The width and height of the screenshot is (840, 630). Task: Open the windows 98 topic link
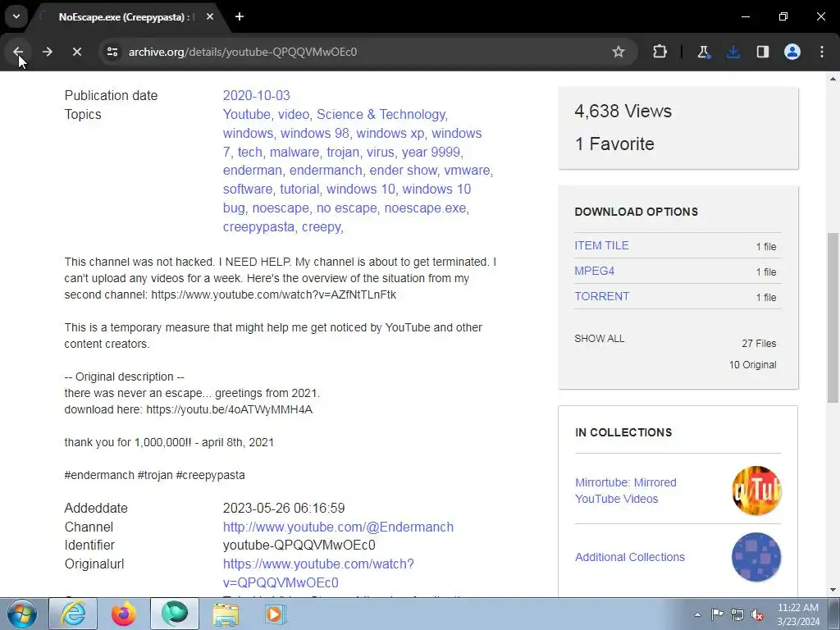click(x=314, y=133)
